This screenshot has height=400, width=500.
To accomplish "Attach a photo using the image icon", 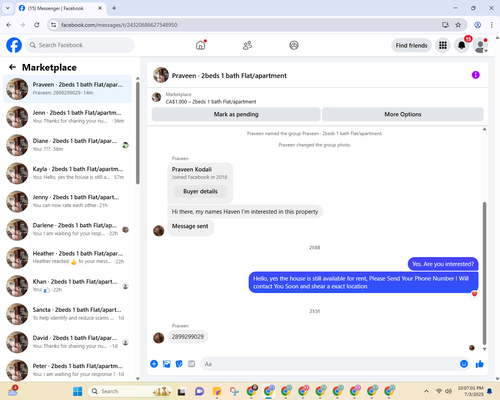I will click(x=167, y=364).
